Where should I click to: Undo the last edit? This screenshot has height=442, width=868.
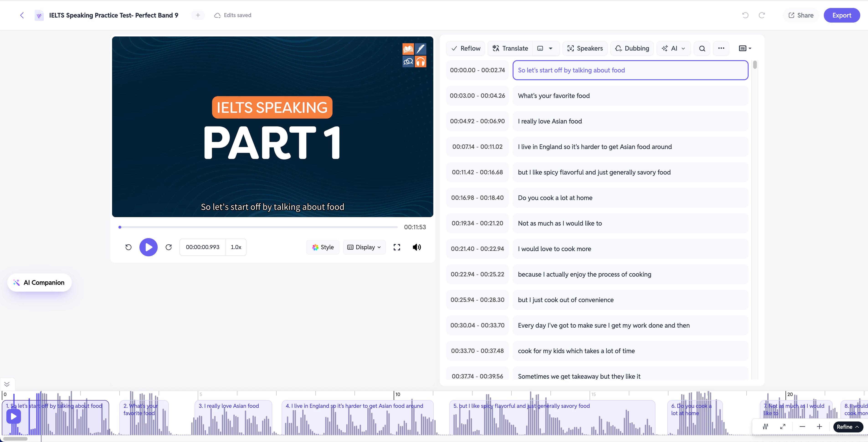pos(745,15)
